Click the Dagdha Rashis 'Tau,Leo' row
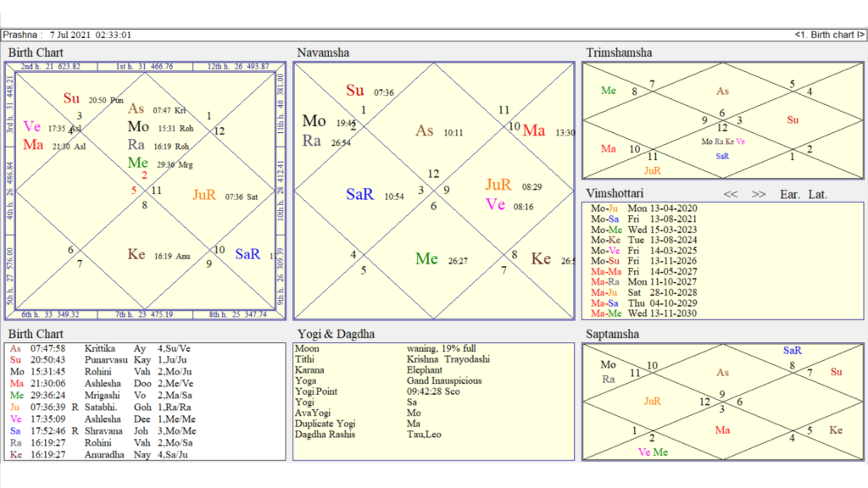 [368, 435]
